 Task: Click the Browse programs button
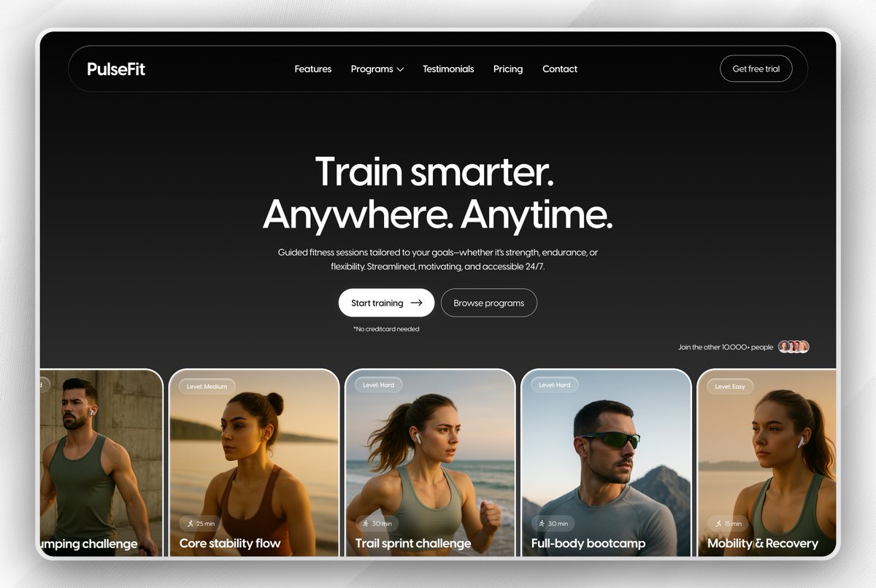(x=488, y=303)
